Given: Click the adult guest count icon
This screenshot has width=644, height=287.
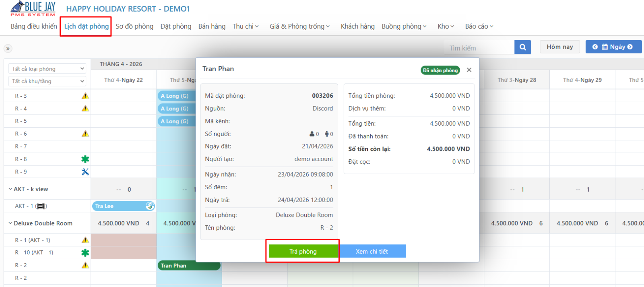Looking at the screenshot, I should 312,134.
